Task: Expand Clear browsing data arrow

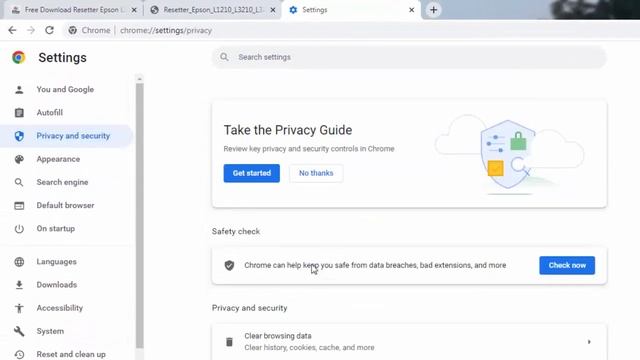Action: tap(589, 342)
